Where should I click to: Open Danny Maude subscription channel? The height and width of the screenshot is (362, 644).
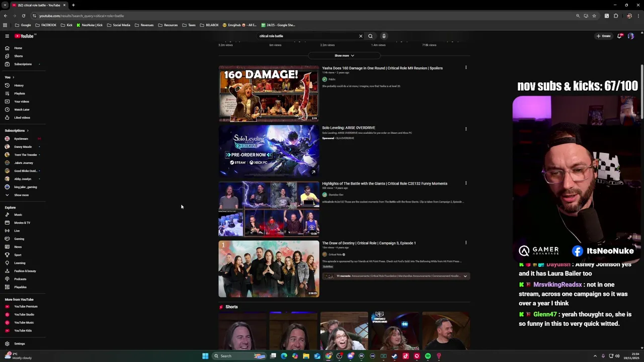point(23,147)
